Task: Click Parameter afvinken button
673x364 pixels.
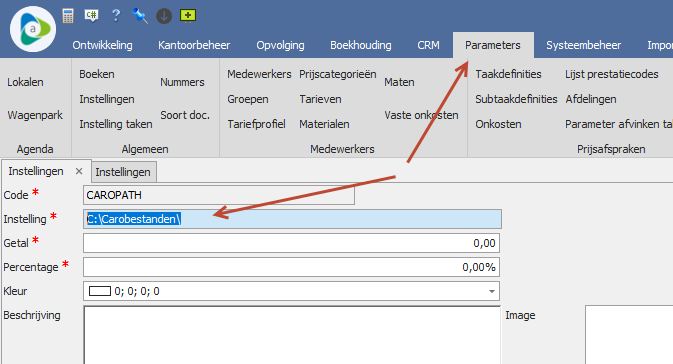Action: (x=618, y=124)
